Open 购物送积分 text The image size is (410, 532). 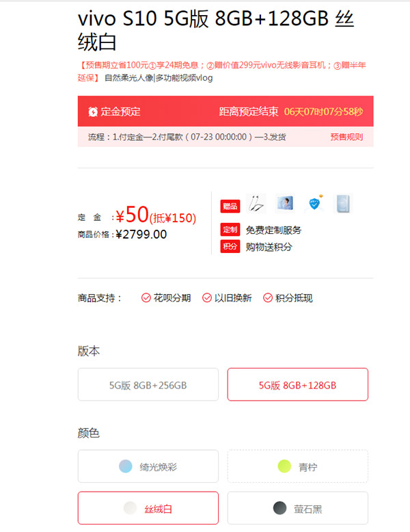[269, 247]
